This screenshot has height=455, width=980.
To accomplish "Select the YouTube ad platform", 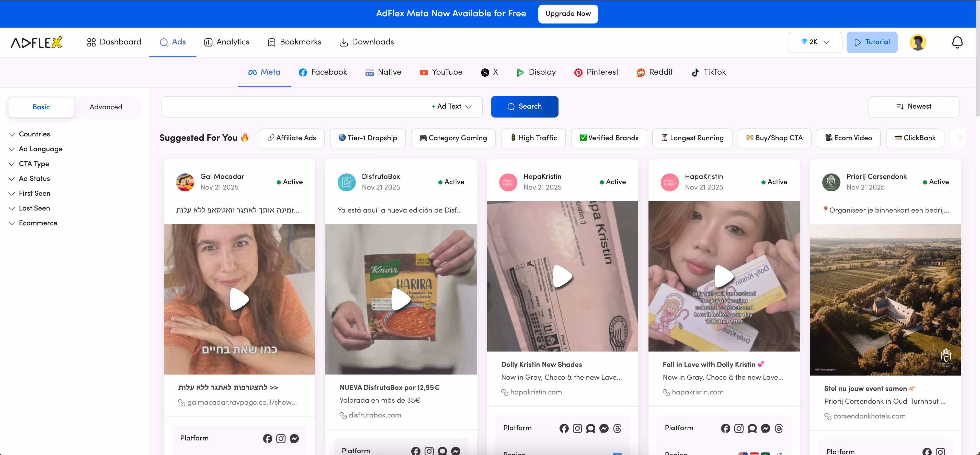I will pos(441,72).
